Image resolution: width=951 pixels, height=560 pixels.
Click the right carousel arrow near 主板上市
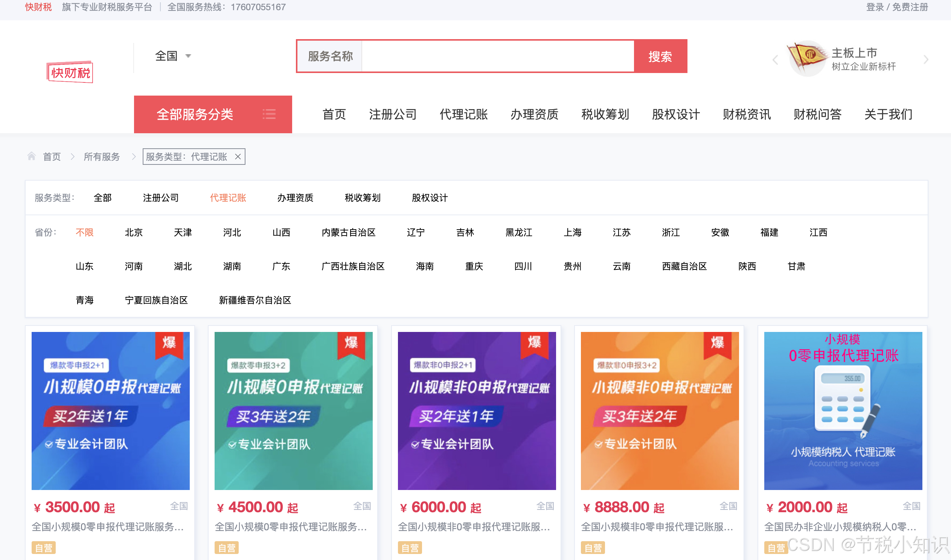(925, 59)
